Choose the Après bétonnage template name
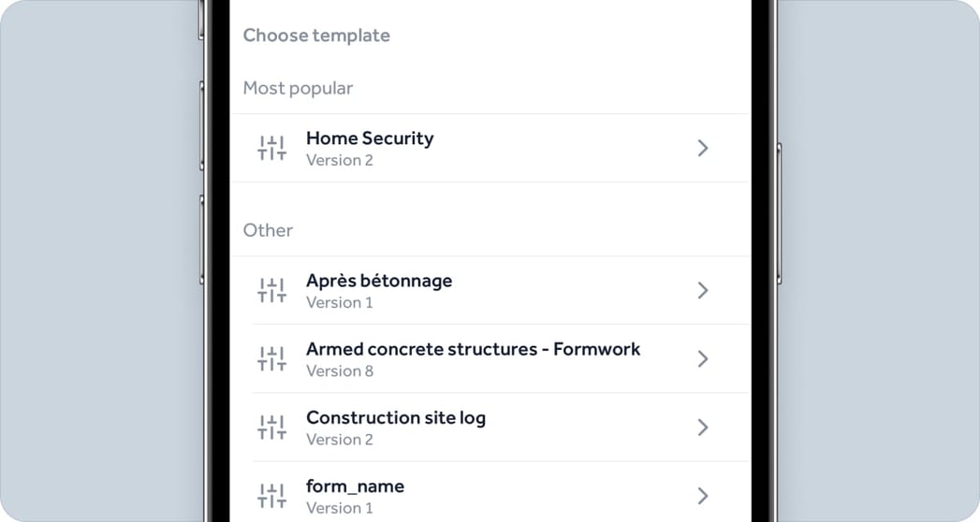 point(379,281)
